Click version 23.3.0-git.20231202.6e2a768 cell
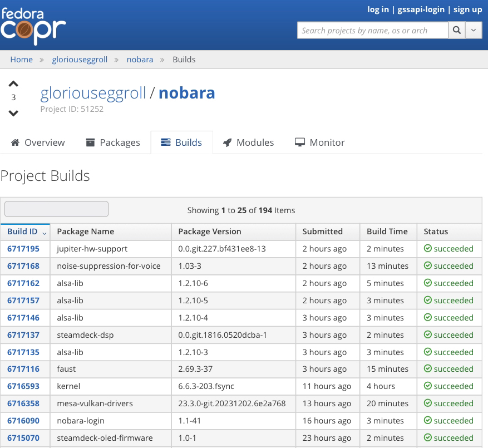The width and height of the screenshot is (488, 448). point(232,403)
